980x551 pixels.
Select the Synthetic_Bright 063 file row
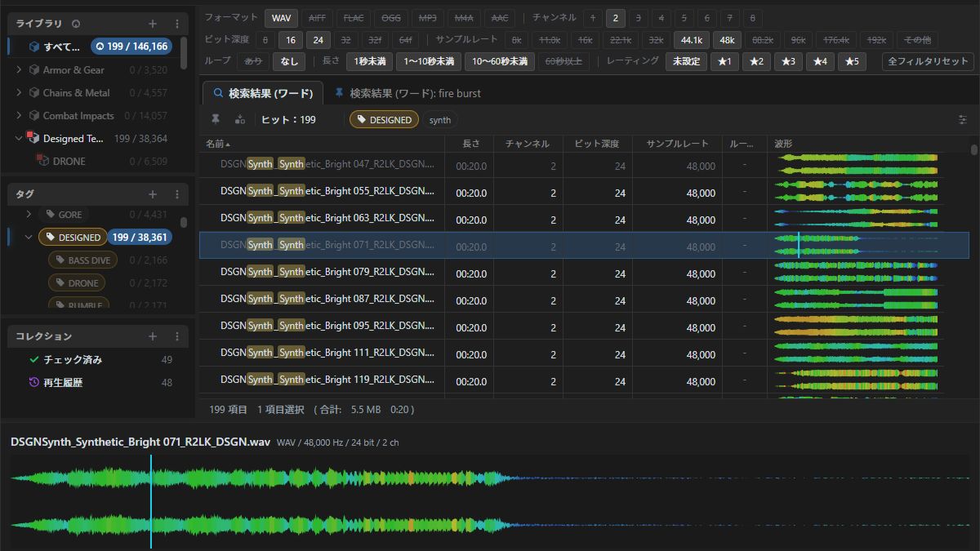pos(584,219)
